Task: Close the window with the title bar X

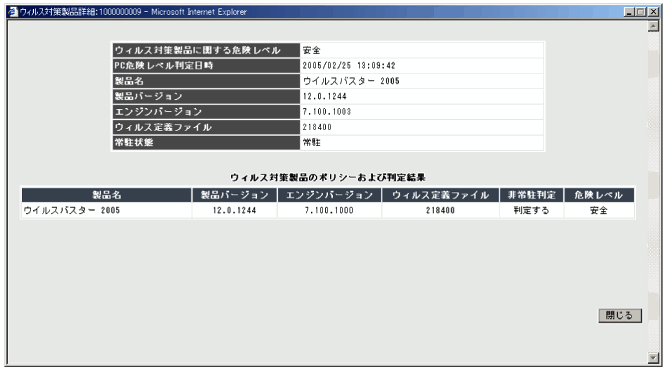Action: (653, 12)
